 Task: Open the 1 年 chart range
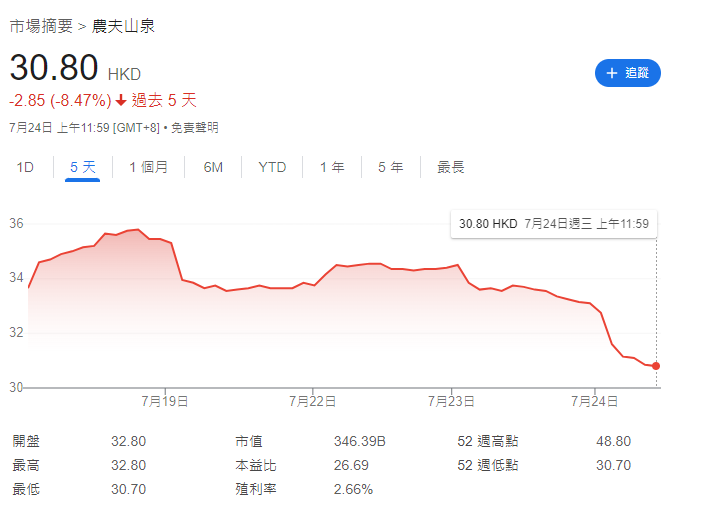(332, 167)
